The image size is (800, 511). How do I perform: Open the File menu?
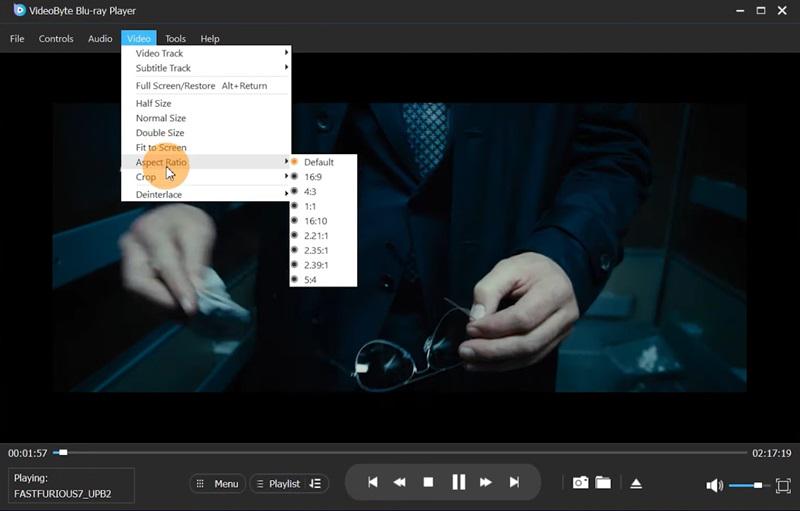pyautogui.click(x=17, y=39)
